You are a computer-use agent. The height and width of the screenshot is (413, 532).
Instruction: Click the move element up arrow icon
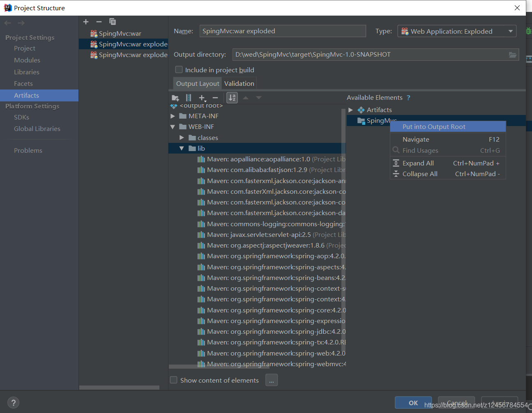tap(245, 98)
